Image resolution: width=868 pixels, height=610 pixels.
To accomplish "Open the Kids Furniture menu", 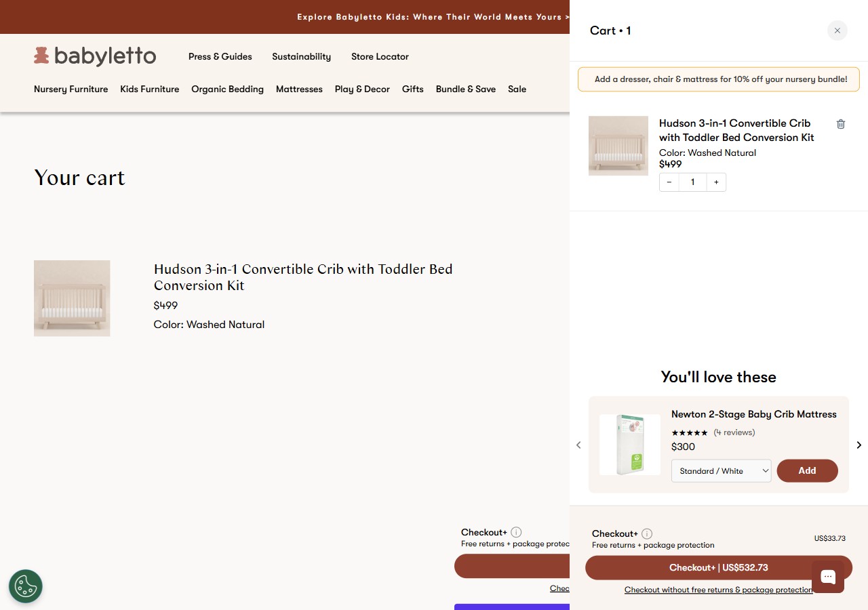I will [150, 89].
